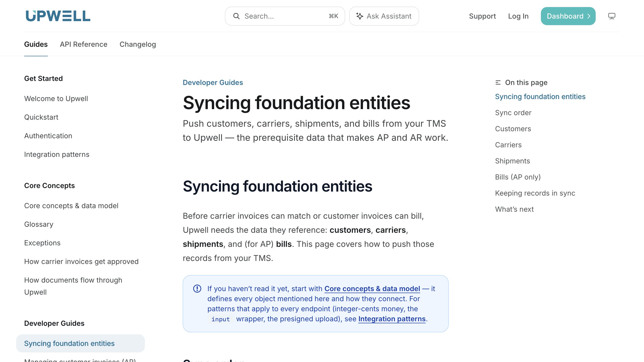
Task: Open the Authentication page
Action: (x=48, y=136)
